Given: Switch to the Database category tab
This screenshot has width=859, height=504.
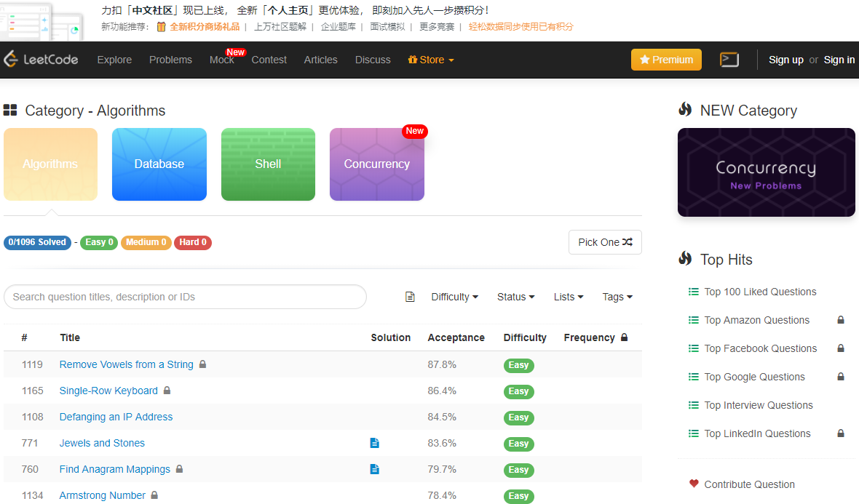Looking at the screenshot, I should click(x=159, y=164).
